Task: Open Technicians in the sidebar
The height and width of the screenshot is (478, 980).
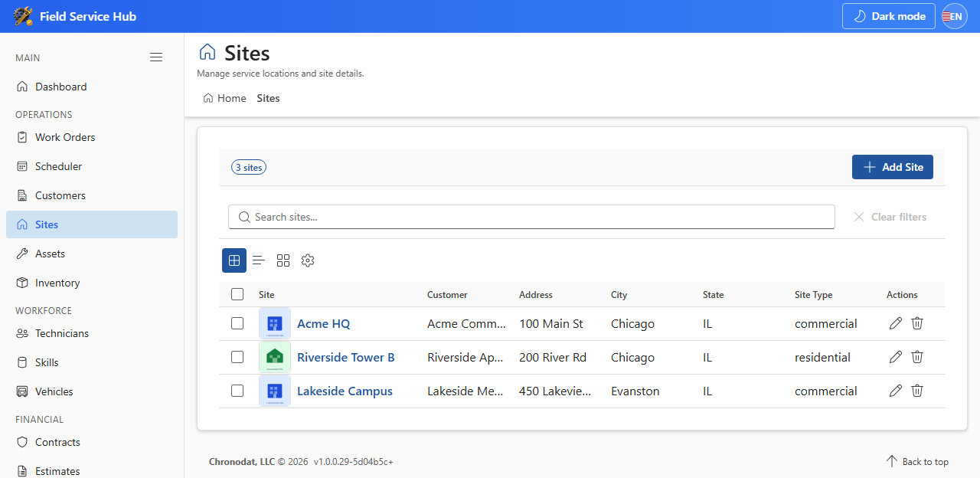Action: click(x=92, y=333)
